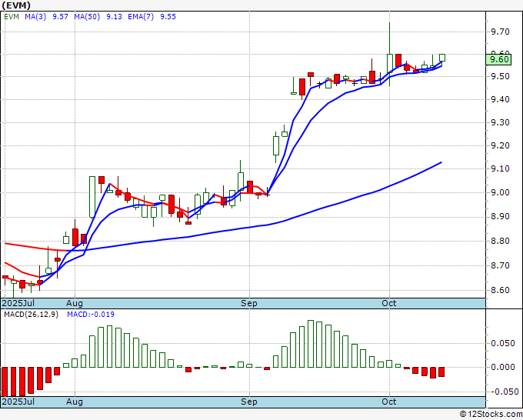This screenshot has width=523, height=420.
Task: Click the (EVM) chart title
Action: click(16, 5)
